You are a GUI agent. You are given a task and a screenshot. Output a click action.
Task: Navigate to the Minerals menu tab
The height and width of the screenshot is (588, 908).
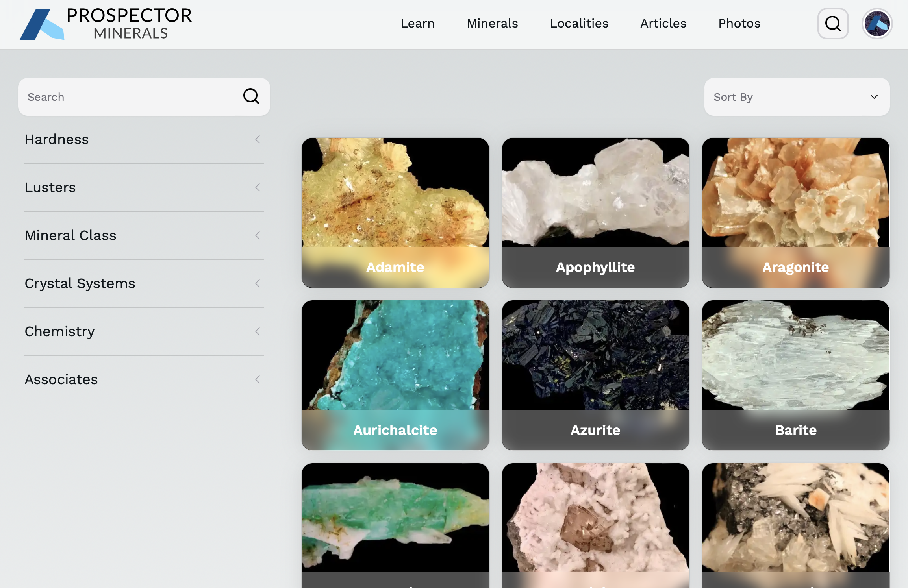(492, 23)
